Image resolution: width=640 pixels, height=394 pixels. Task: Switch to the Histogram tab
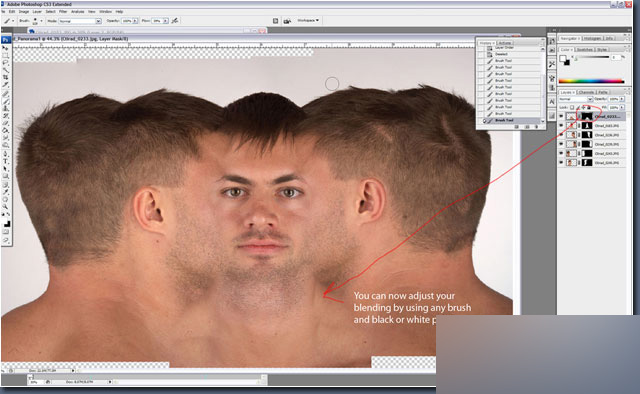point(592,38)
